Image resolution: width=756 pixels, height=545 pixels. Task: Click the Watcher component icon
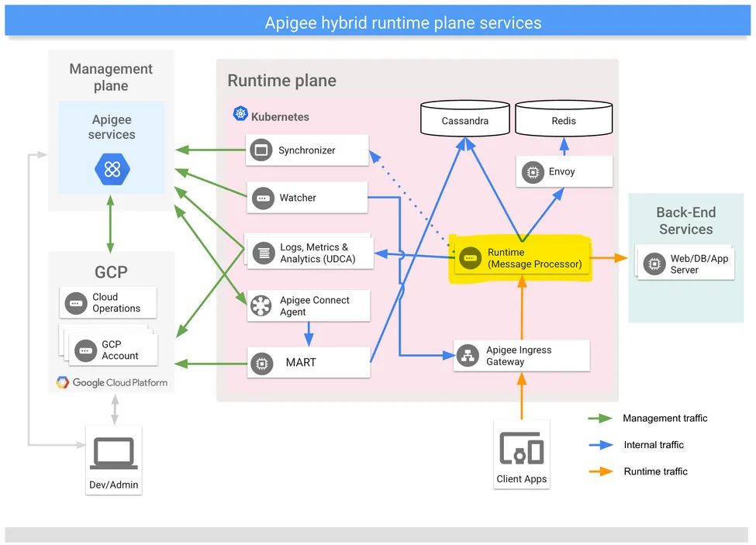[263, 198]
